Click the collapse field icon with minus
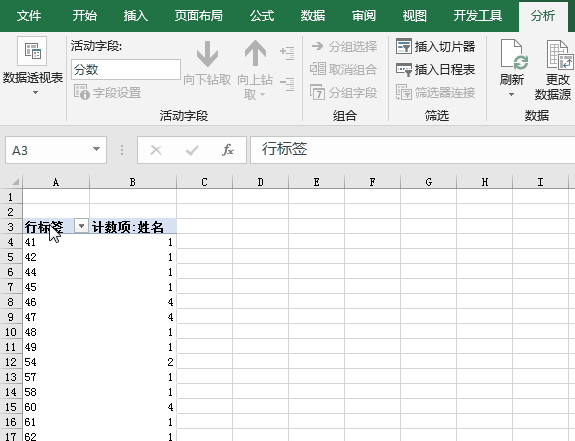575x441 pixels. click(287, 84)
